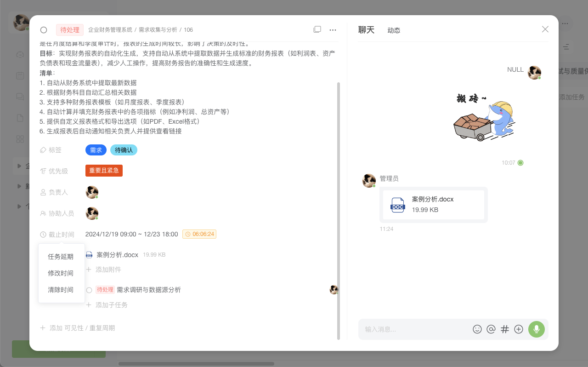
Task: Click 添加子任务
Action: point(107,305)
